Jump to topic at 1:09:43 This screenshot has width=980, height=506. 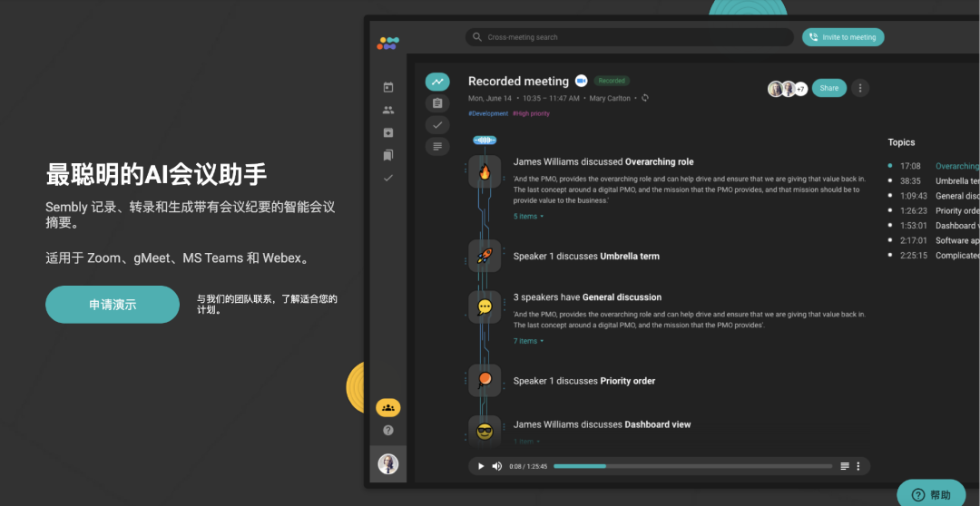point(933,196)
